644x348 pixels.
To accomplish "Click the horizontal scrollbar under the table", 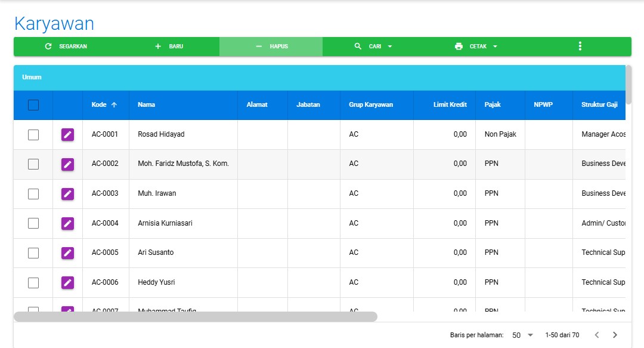I will pyautogui.click(x=196, y=316).
